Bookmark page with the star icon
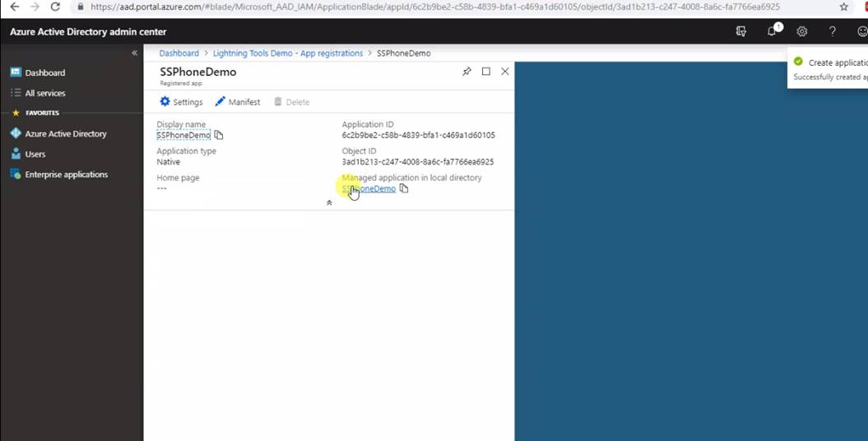The width and height of the screenshot is (868, 441). tap(843, 7)
